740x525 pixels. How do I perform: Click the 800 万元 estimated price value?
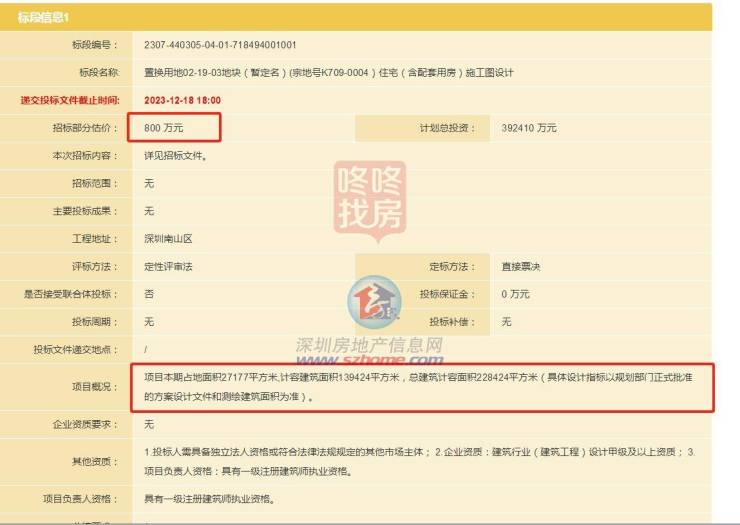point(164,128)
